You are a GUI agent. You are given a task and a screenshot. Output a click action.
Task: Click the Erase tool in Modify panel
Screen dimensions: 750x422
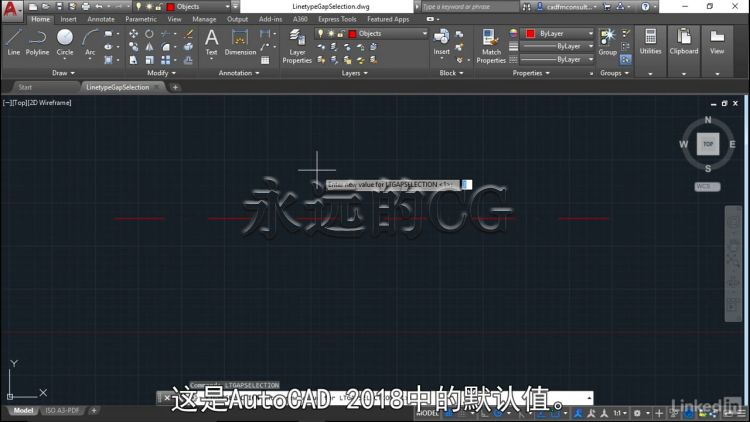click(x=188, y=33)
